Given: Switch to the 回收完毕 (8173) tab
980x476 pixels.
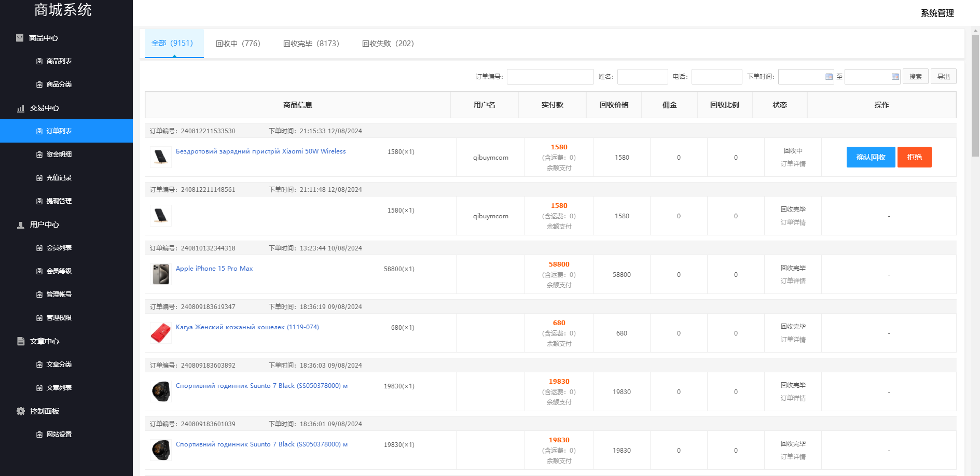Looking at the screenshot, I should 311,44.
